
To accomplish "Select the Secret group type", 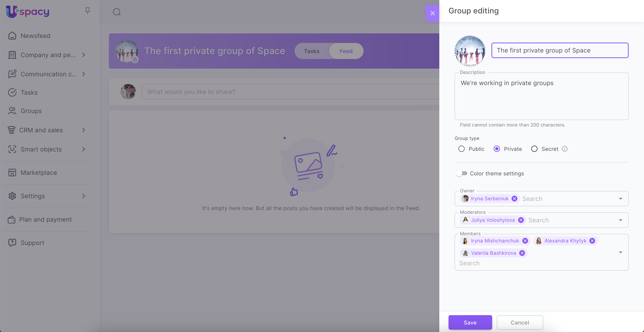I will 534,149.
